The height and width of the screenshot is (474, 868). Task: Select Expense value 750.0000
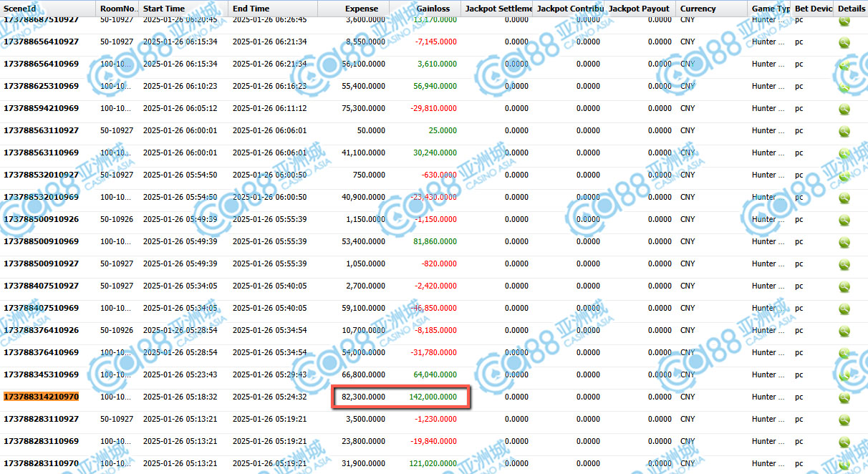(368, 175)
